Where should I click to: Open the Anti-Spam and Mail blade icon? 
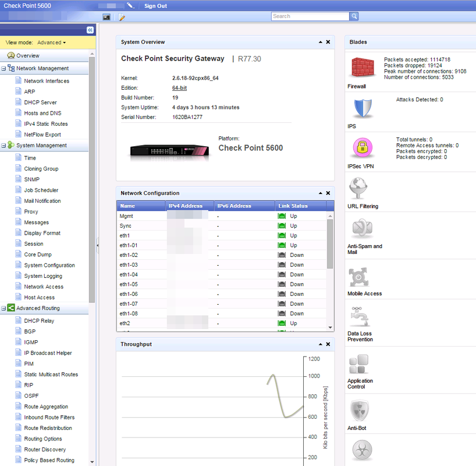point(362,228)
